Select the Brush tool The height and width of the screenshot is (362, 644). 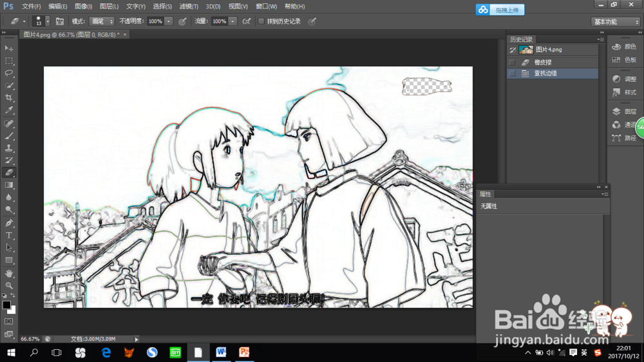(8, 136)
